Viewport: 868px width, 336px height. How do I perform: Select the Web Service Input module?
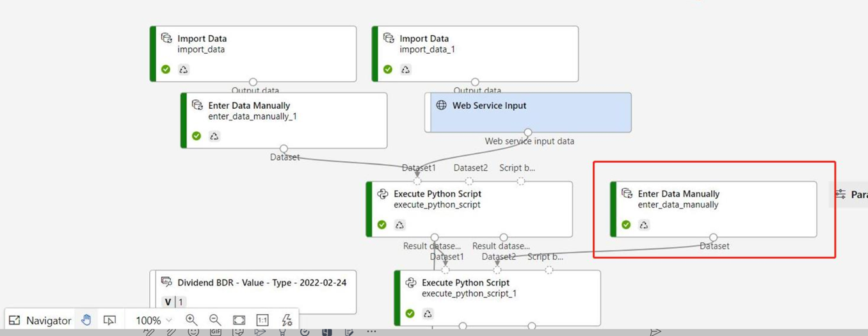tap(528, 112)
